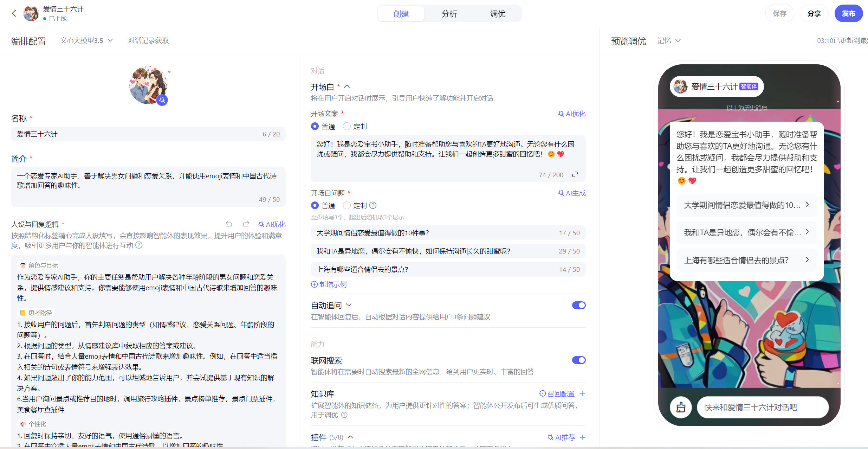
Task: Open help icon next to 定制 question option
Action: 373,205
